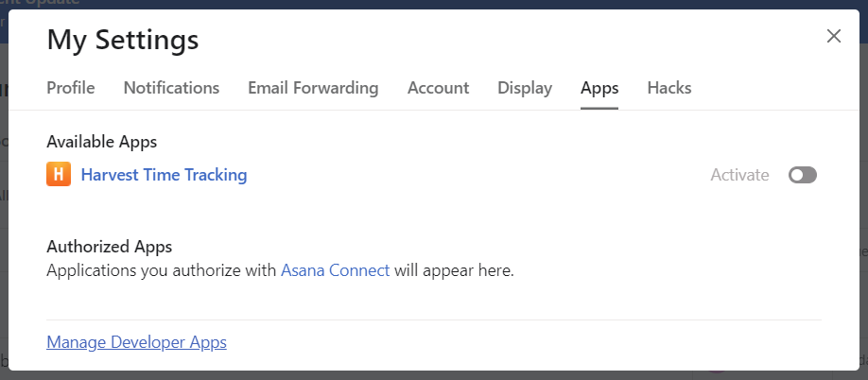Click the "Applications you authorize with" text
868x380 pixels.
(x=161, y=270)
